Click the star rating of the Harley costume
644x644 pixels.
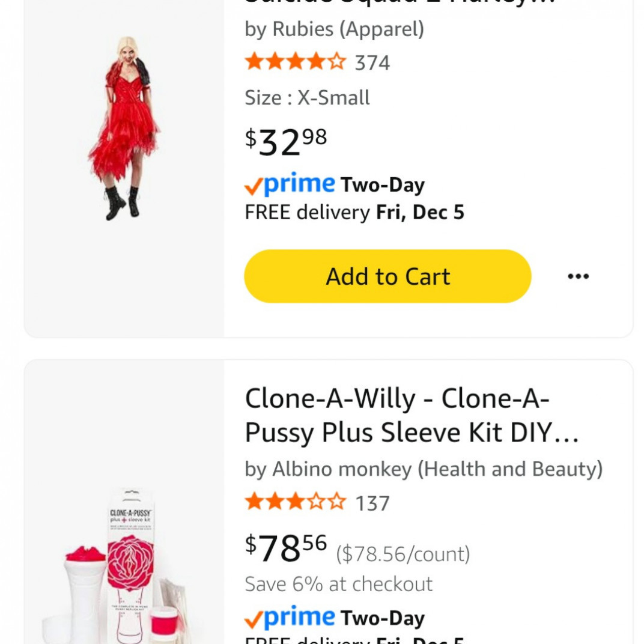click(x=294, y=62)
